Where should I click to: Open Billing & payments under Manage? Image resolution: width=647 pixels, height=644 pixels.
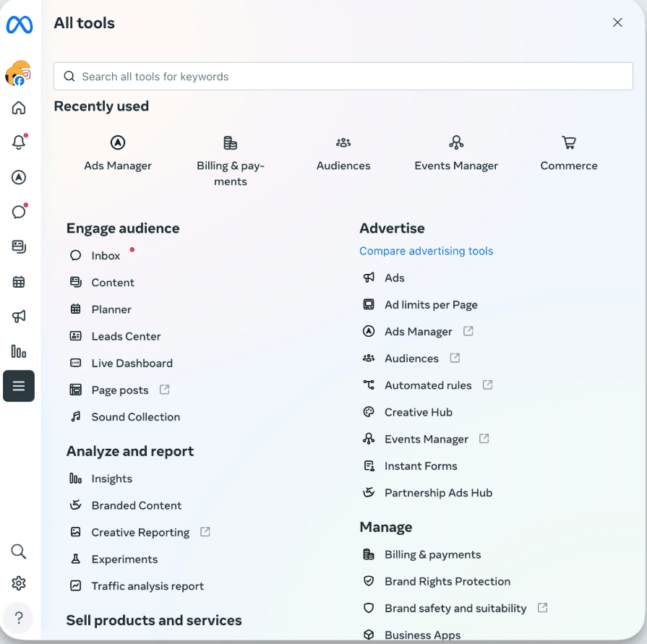coord(421,554)
